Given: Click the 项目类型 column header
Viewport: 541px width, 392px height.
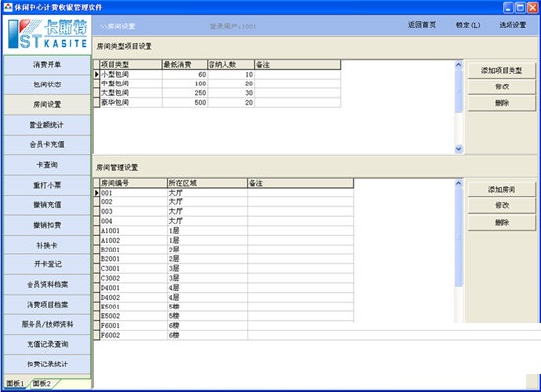Looking at the screenshot, I should (x=131, y=65).
